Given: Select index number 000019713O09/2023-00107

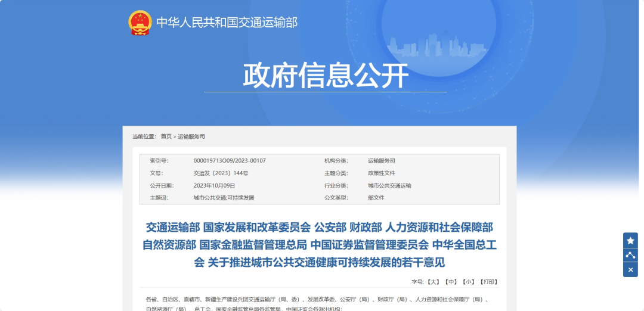Looking at the screenshot, I should click(x=230, y=161).
